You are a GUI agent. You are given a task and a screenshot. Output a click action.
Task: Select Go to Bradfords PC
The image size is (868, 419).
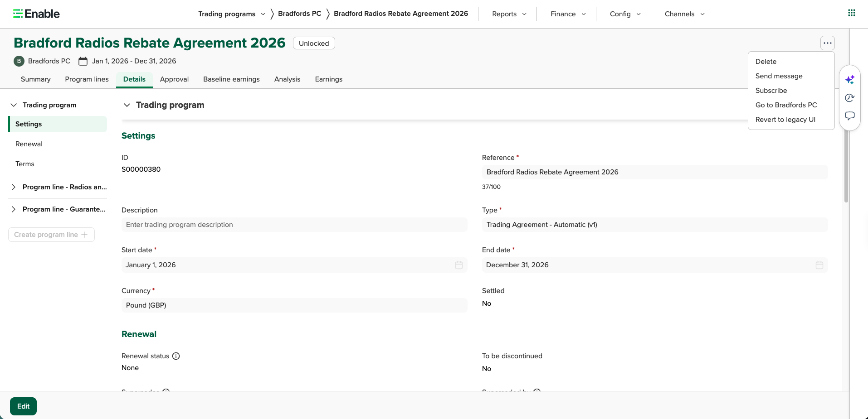click(791, 105)
